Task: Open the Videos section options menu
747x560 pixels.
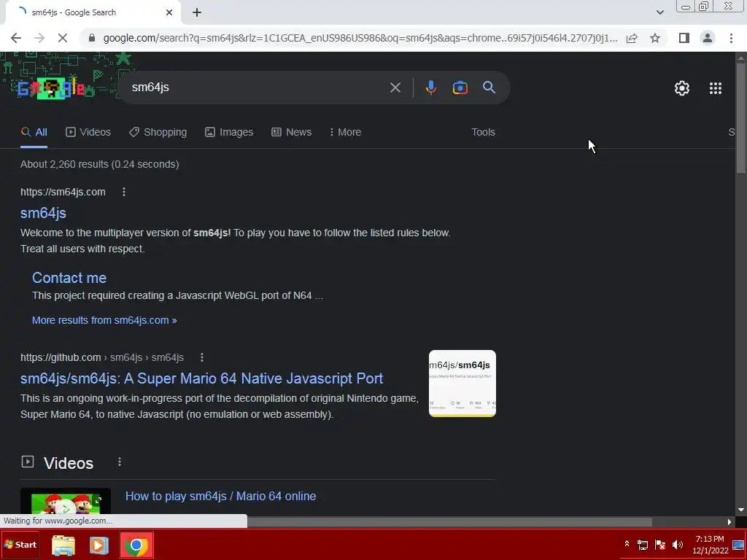Action: coord(120,462)
